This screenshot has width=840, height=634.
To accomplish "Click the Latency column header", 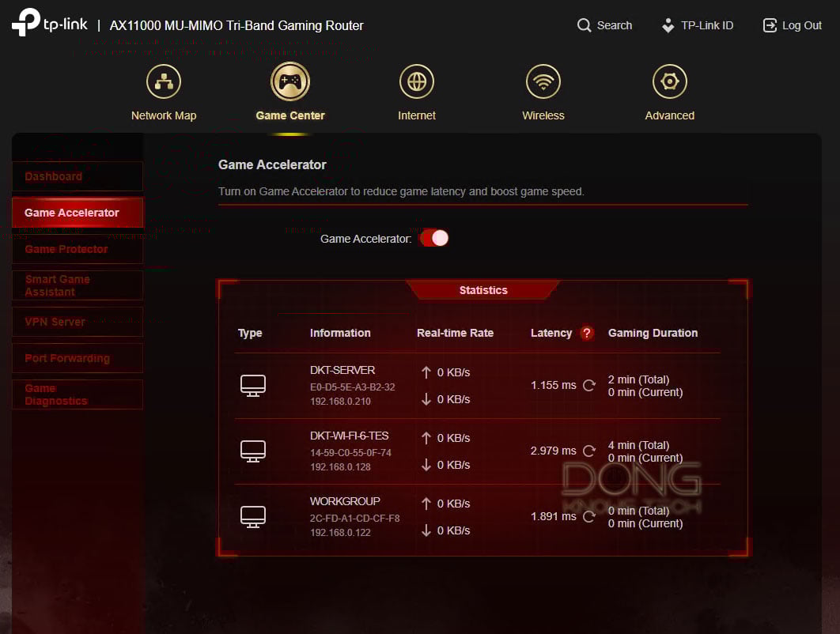I will [x=551, y=333].
